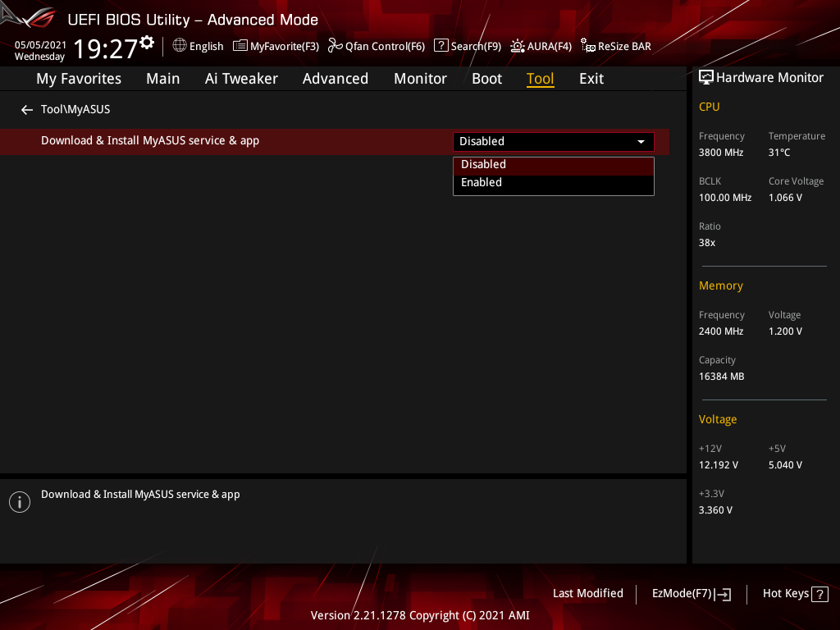Click the ReSize BAR label

(624, 47)
